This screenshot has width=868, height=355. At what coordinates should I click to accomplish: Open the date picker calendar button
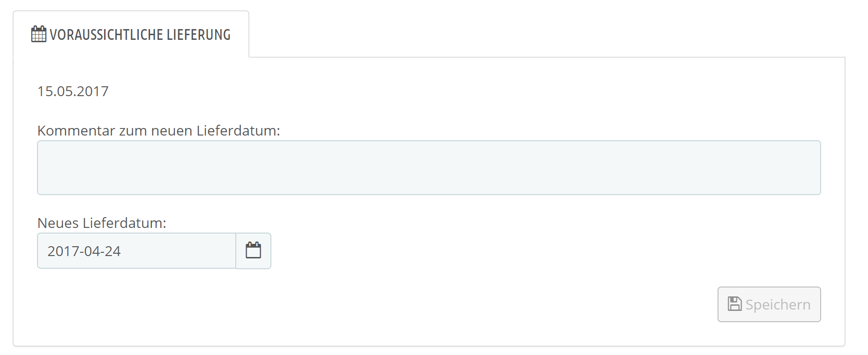click(x=253, y=251)
